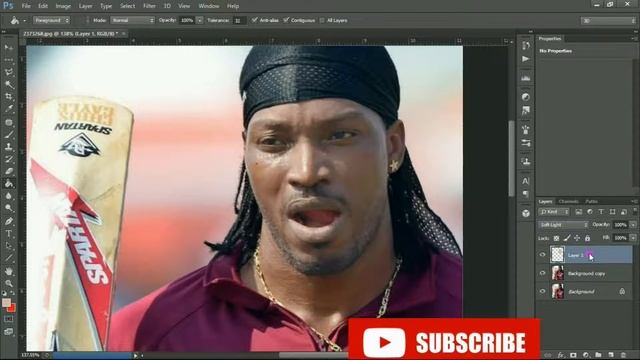Image resolution: width=640 pixels, height=360 pixels.
Task: Toggle lock image pixels brush icon
Action: pyautogui.click(x=567, y=238)
